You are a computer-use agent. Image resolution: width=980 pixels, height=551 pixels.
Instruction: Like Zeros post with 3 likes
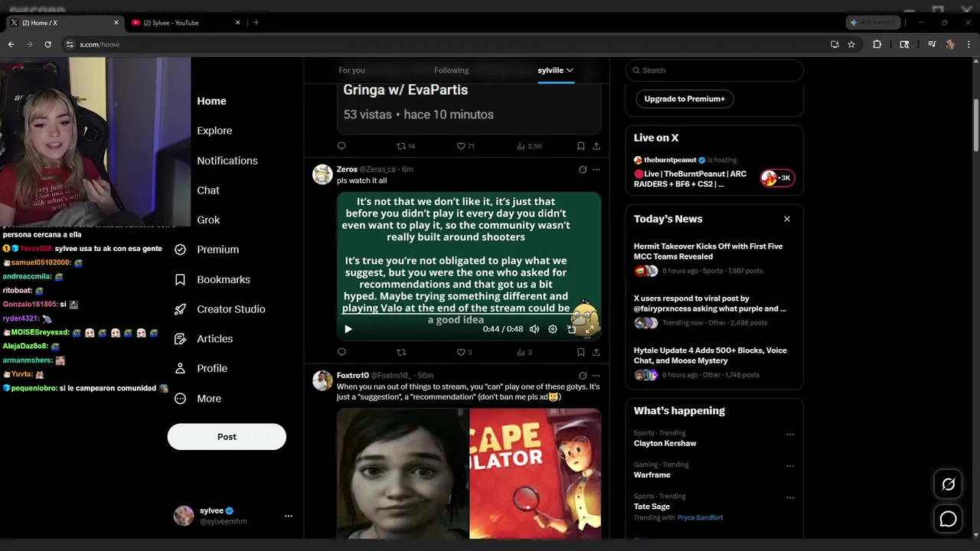464,353
